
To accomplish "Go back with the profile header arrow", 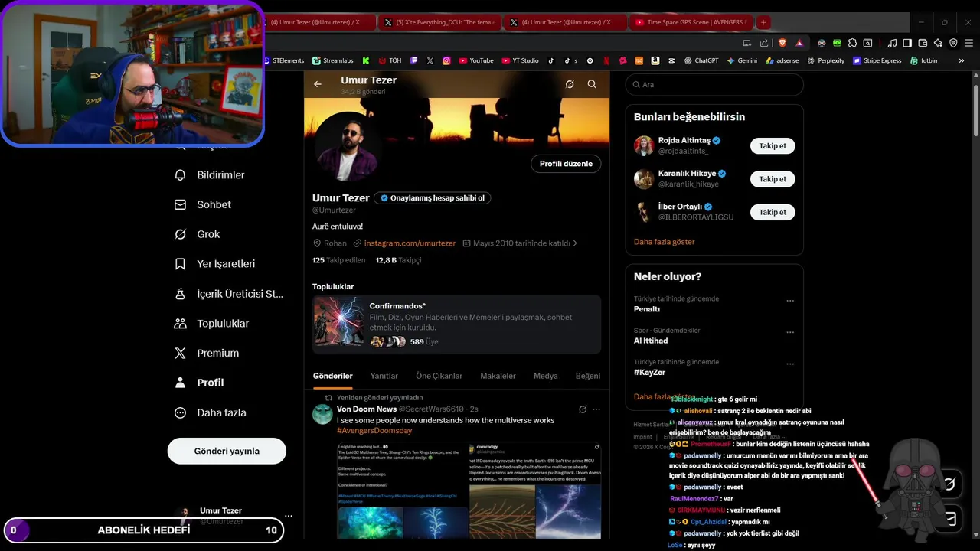I will [318, 84].
